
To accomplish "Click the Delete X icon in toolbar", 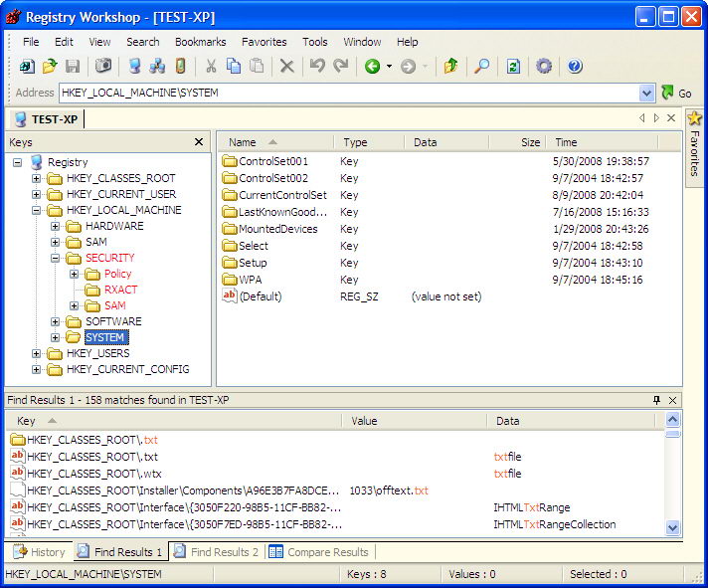I will 286,67.
